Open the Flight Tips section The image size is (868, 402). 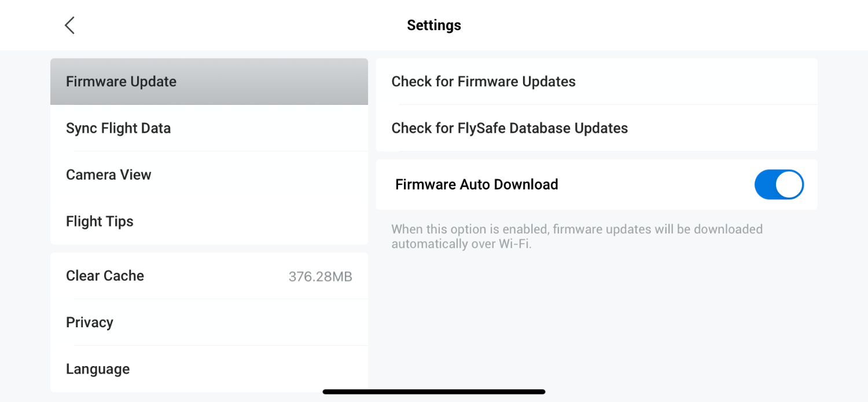click(100, 221)
